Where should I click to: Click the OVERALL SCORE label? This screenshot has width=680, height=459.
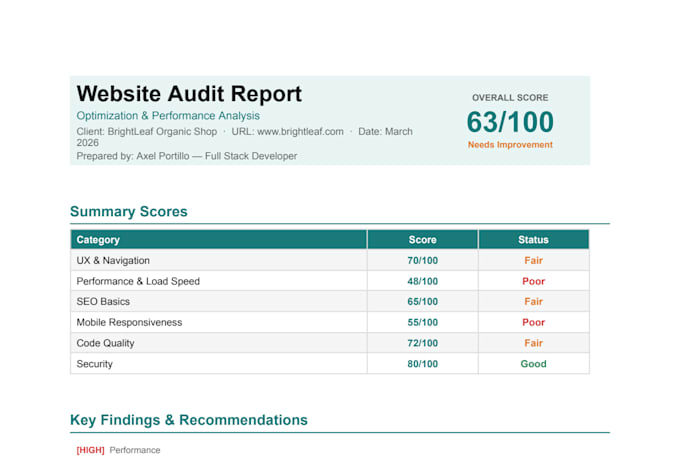[510, 98]
